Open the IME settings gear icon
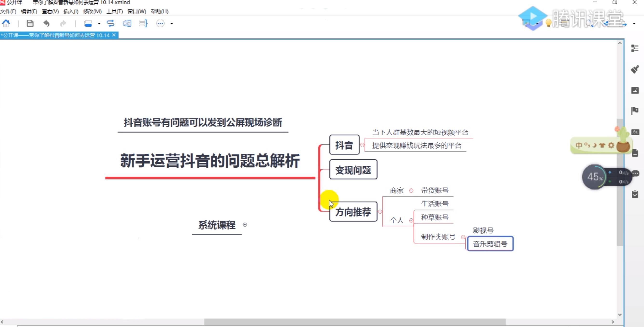644x327 pixels. click(611, 145)
